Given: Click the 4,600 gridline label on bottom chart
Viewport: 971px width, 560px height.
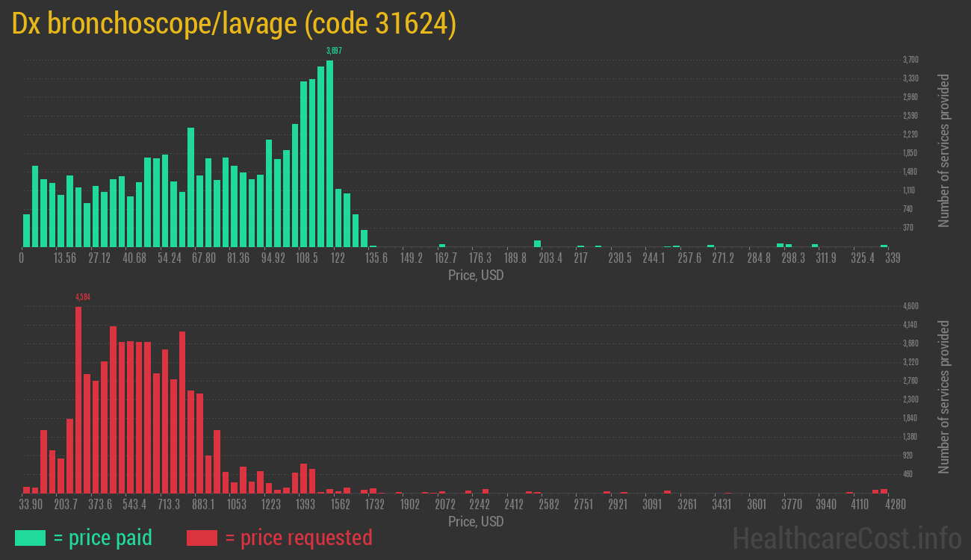Looking at the screenshot, I should click(x=910, y=306).
